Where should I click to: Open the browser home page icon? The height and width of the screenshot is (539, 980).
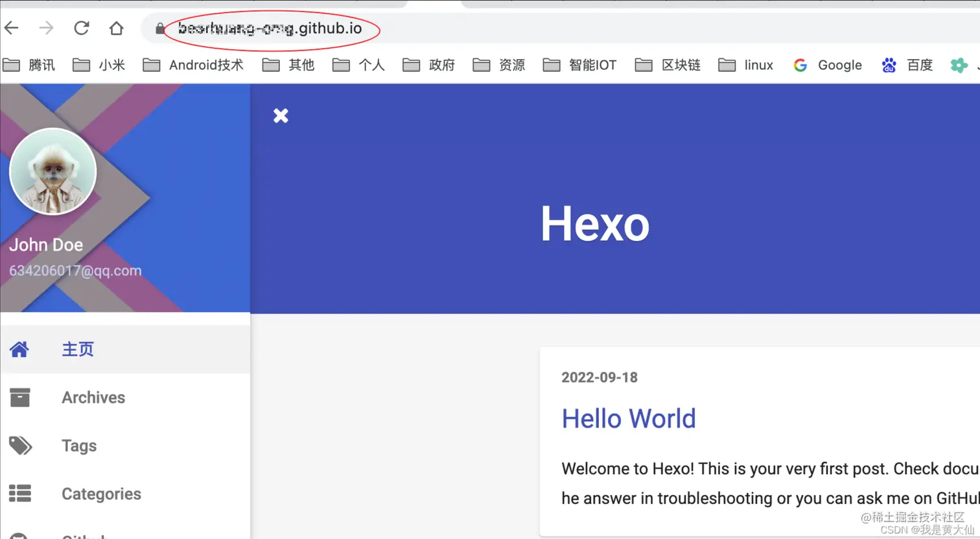point(116,29)
